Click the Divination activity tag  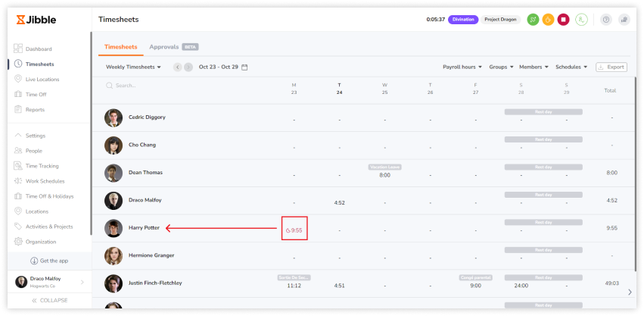[463, 20]
